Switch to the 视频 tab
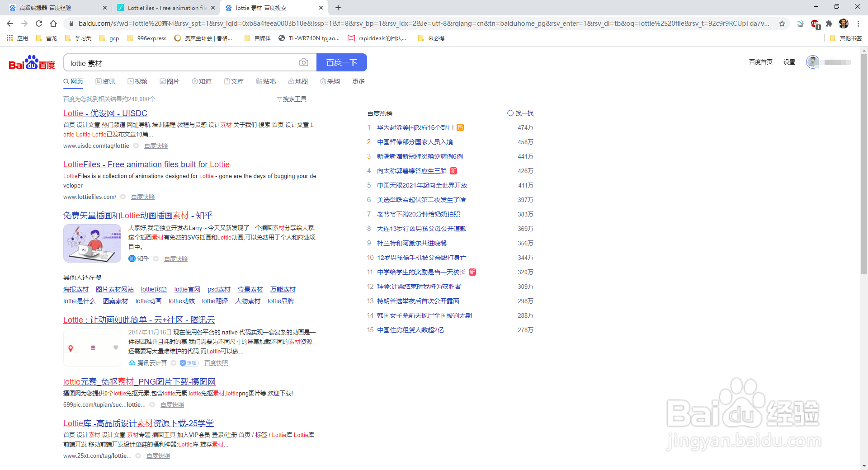868x470 pixels. 137,81
